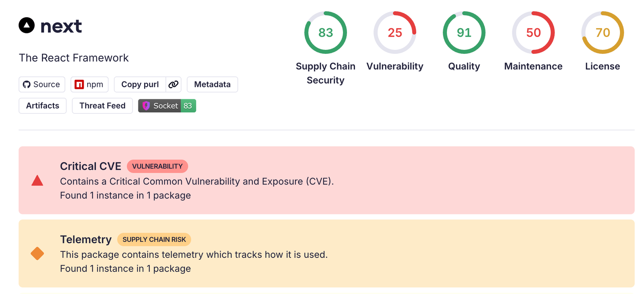The height and width of the screenshot is (294, 644).
Task: Click 'Found 1 instance' under Telemetry
Action: point(125,269)
